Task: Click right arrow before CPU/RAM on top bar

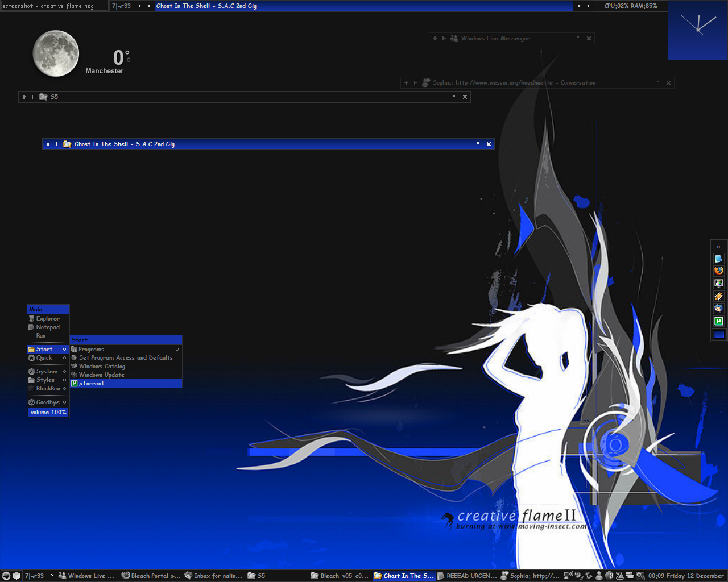Action: tap(588, 6)
